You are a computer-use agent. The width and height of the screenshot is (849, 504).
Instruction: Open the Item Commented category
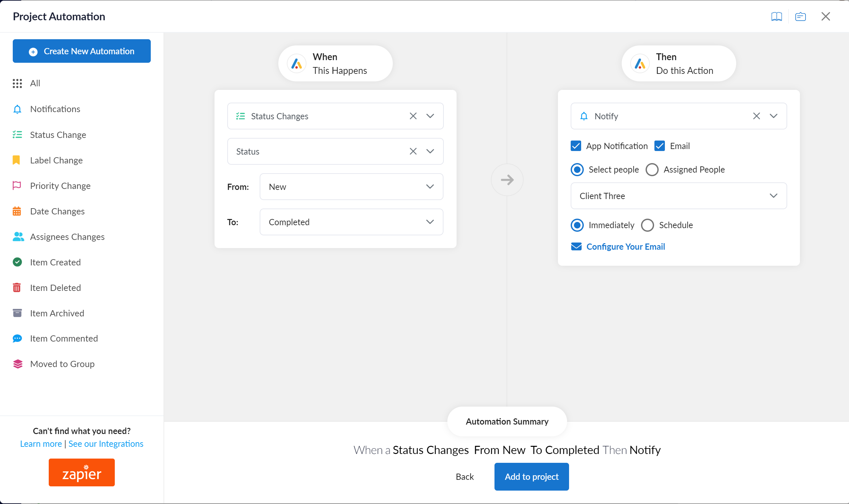(x=64, y=339)
